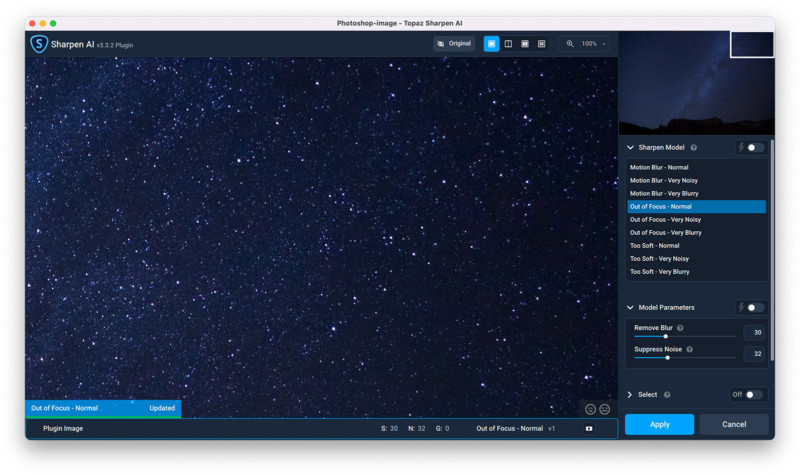
Task: Open help for Sharpen Model
Action: (694, 147)
